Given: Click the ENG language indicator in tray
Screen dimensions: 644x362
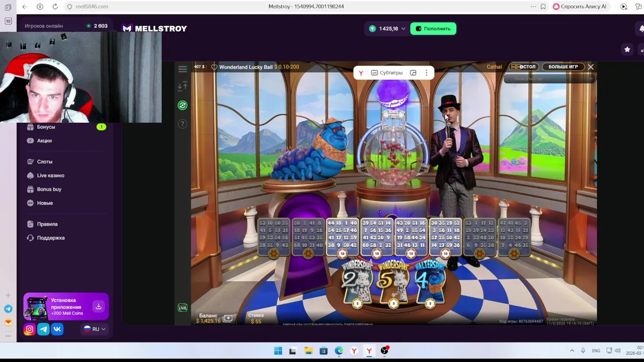Looking at the screenshot, I should pyautogui.click(x=596, y=350).
